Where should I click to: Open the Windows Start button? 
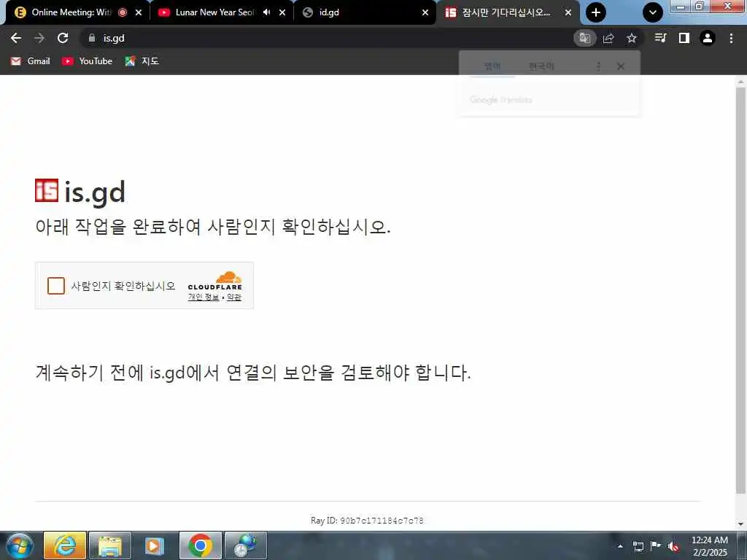(x=19, y=545)
